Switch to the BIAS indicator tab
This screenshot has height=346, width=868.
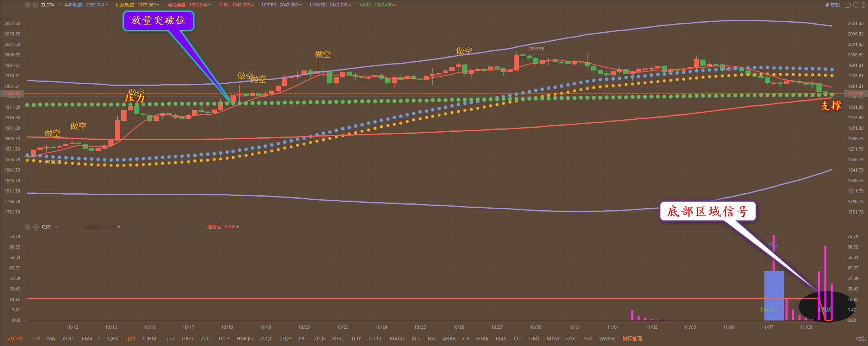(x=501, y=339)
